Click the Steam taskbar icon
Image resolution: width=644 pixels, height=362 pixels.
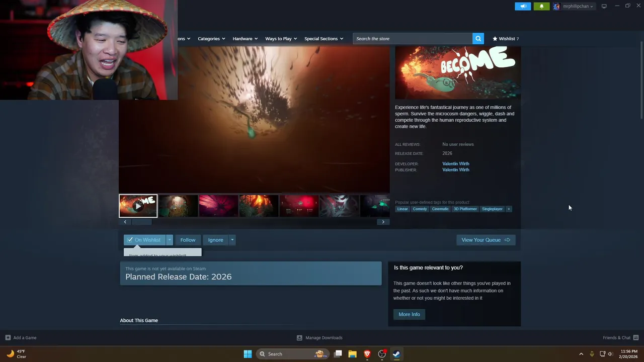coord(396,354)
